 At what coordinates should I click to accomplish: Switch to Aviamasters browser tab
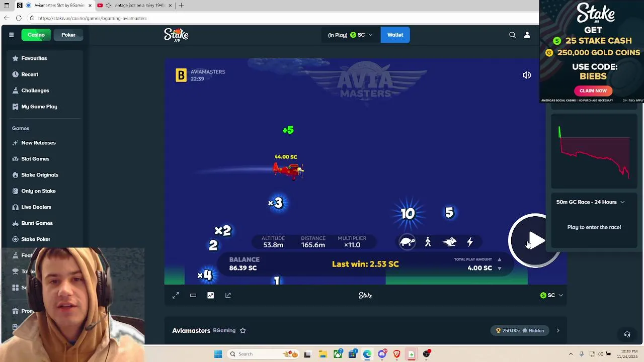coord(59,5)
